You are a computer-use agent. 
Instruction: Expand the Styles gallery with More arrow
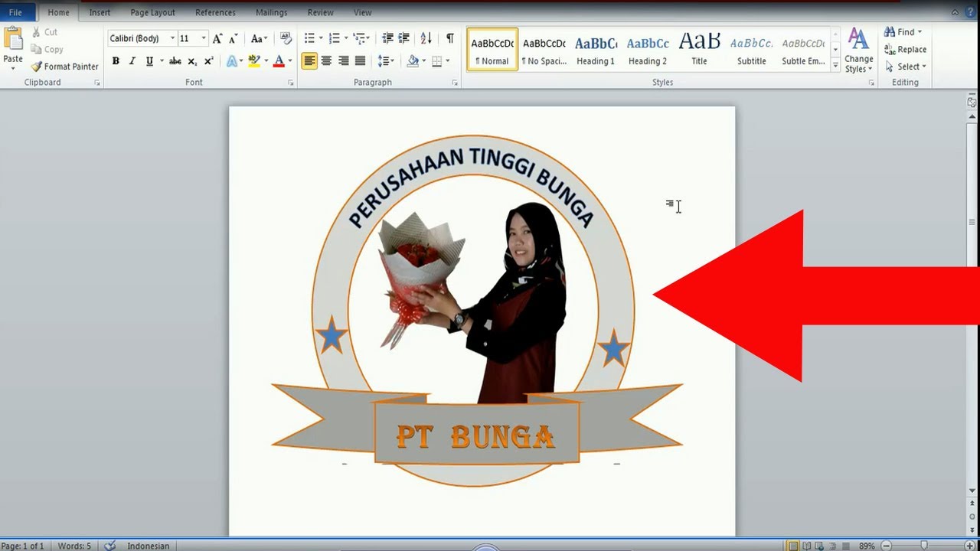(x=835, y=67)
